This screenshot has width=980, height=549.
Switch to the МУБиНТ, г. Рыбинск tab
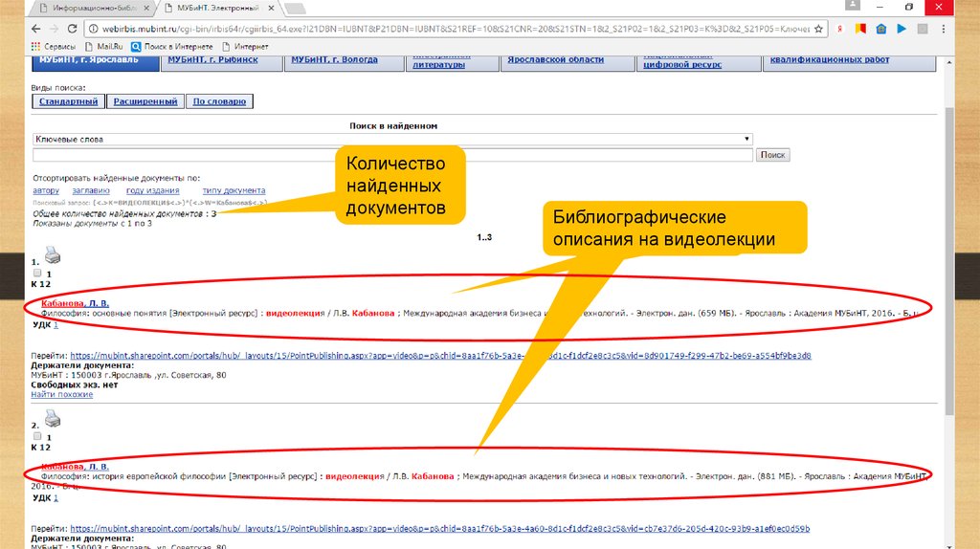tap(212, 60)
